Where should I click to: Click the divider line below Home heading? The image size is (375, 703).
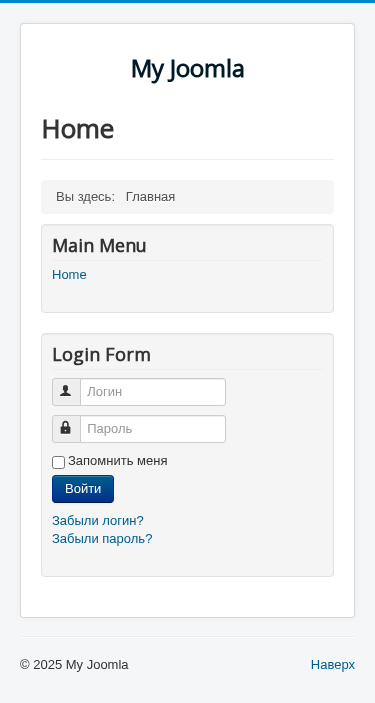188,159
